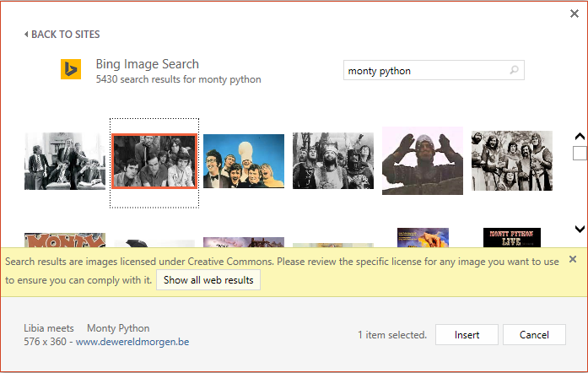
Task: Select the blue background colorful group image
Action: tap(244, 160)
